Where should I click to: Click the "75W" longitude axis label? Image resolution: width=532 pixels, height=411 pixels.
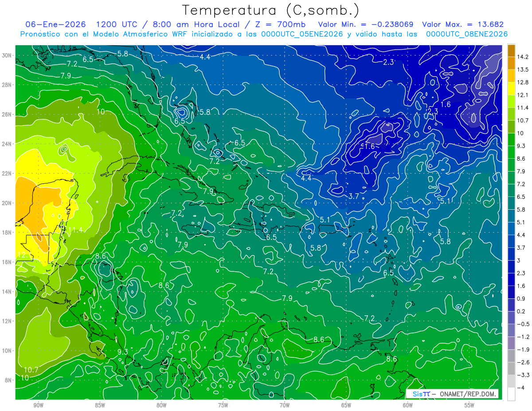click(x=223, y=405)
